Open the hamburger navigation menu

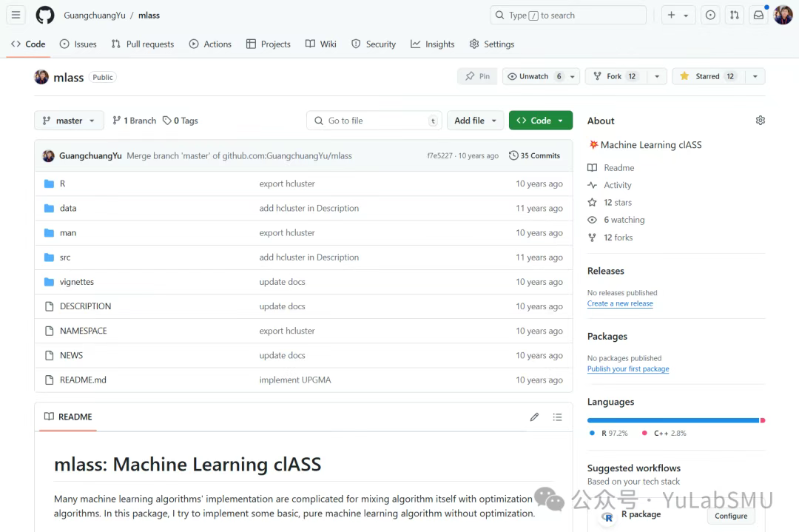16,15
